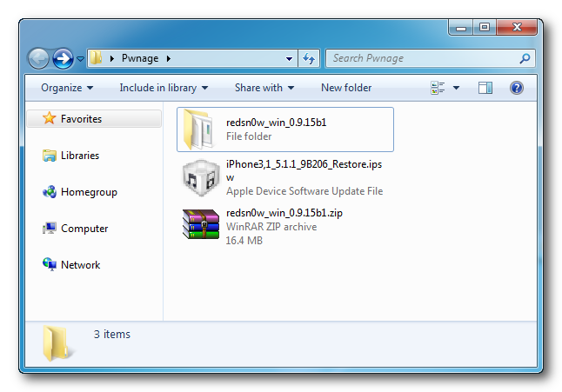This screenshot has height=392, width=562.
Task: Click the redsn0w_win_0.9.15b1.zip filename
Action: point(284,213)
